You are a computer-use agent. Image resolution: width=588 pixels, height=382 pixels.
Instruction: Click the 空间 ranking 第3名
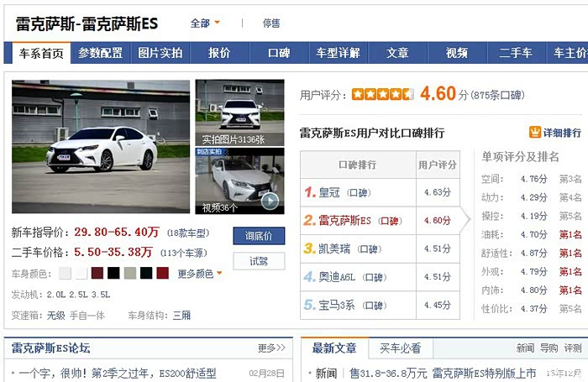click(x=570, y=179)
